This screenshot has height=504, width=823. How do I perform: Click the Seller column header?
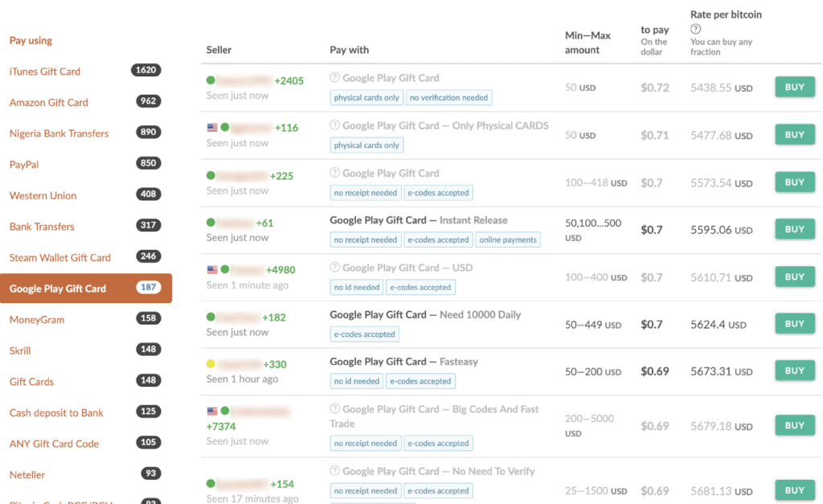click(219, 50)
